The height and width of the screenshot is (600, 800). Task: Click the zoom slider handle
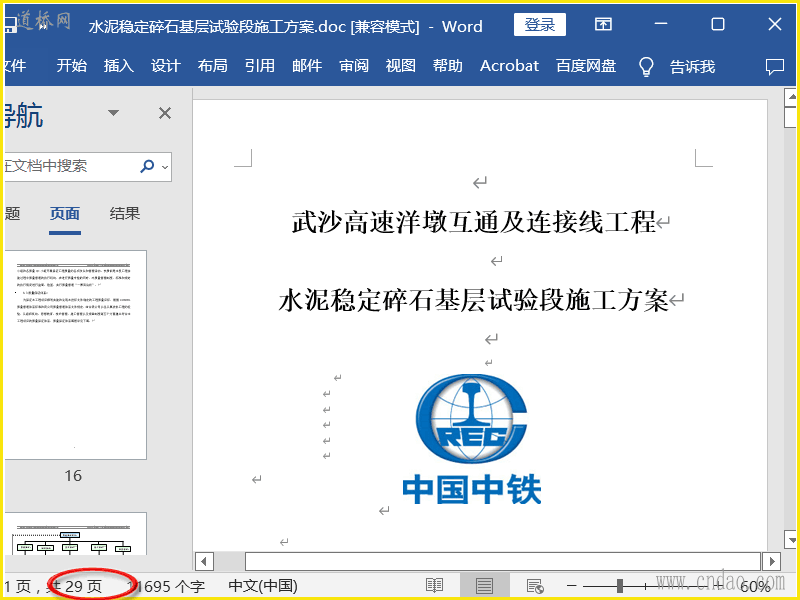(620, 586)
